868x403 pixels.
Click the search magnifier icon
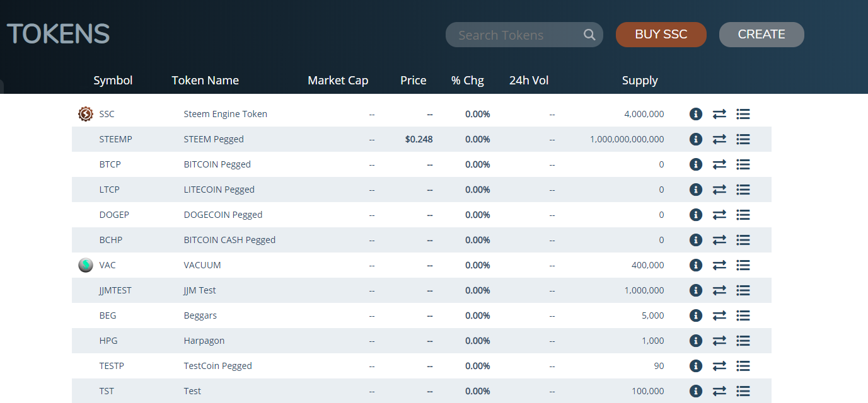[589, 35]
